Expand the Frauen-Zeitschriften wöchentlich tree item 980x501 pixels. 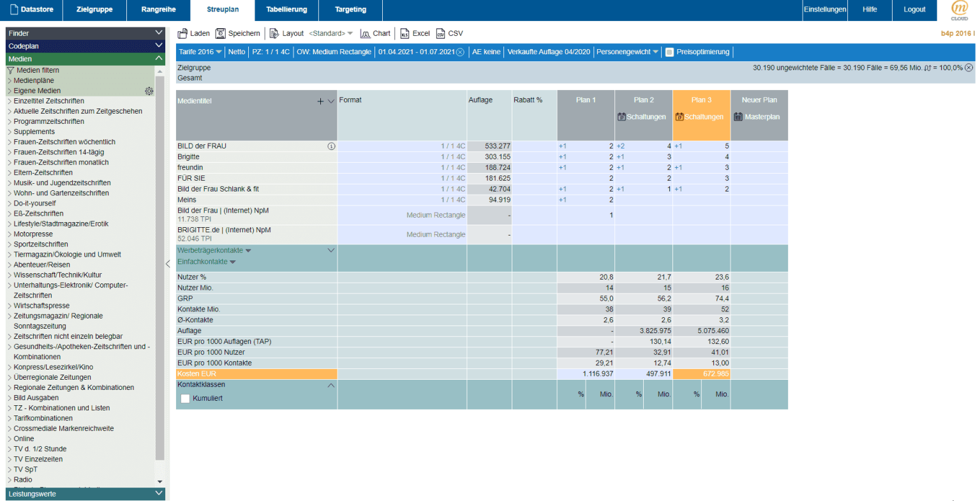(x=10, y=142)
